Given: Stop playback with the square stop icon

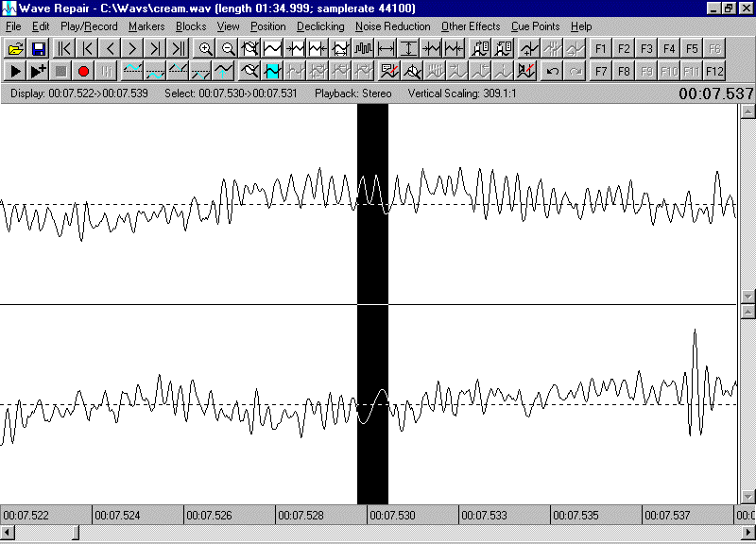Looking at the screenshot, I should [x=60, y=70].
